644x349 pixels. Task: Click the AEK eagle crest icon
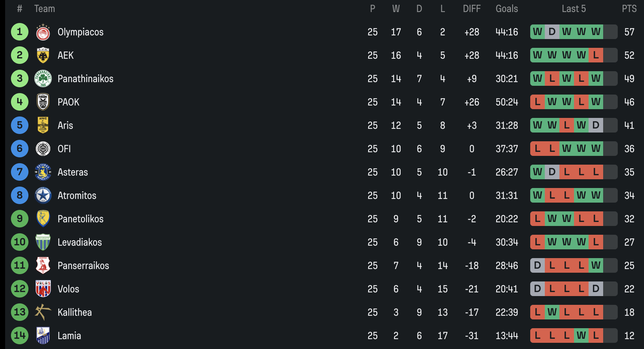tap(43, 55)
